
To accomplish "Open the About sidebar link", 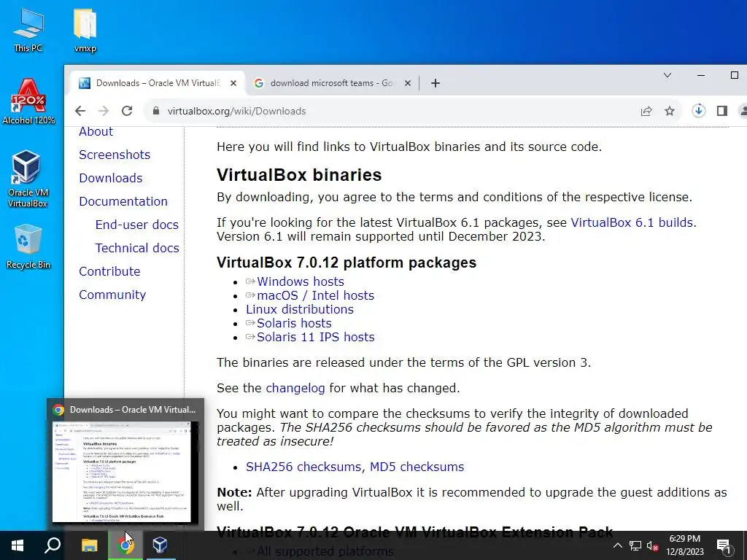I will point(96,131).
